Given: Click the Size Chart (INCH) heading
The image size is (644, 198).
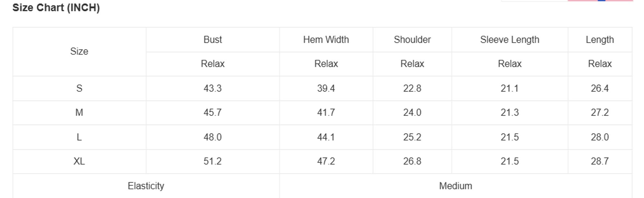Looking at the screenshot, I should point(56,8).
